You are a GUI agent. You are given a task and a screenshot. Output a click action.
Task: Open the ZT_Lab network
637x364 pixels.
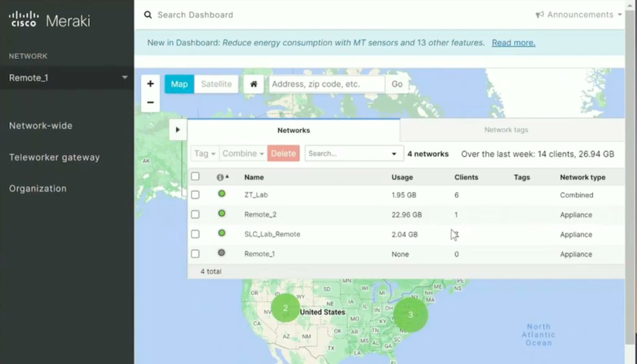tap(256, 195)
